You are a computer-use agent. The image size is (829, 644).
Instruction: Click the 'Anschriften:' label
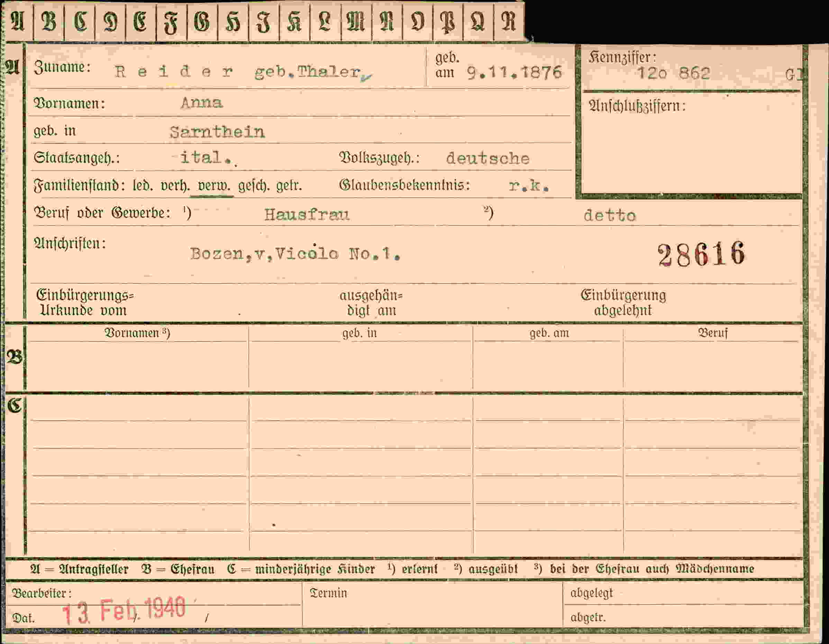tap(70, 243)
